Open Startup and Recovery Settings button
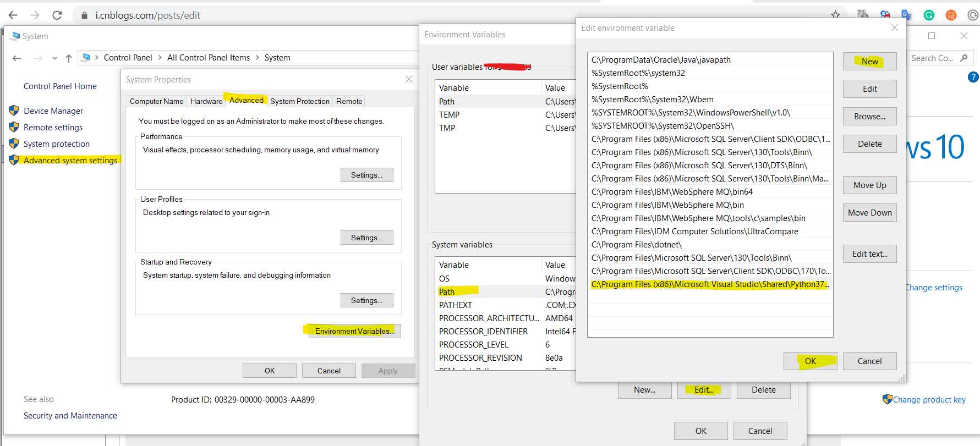The width and height of the screenshot is (980, 446). 366,300
